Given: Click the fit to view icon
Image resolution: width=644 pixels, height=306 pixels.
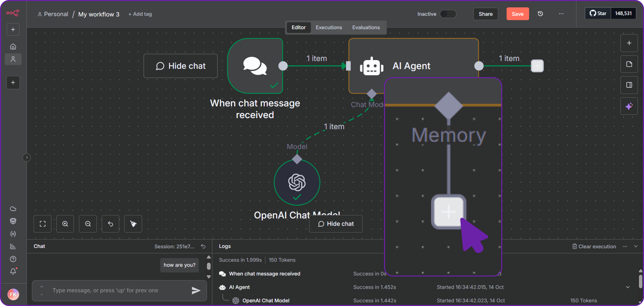Looking at the screenshot, I should click(42, 224).
